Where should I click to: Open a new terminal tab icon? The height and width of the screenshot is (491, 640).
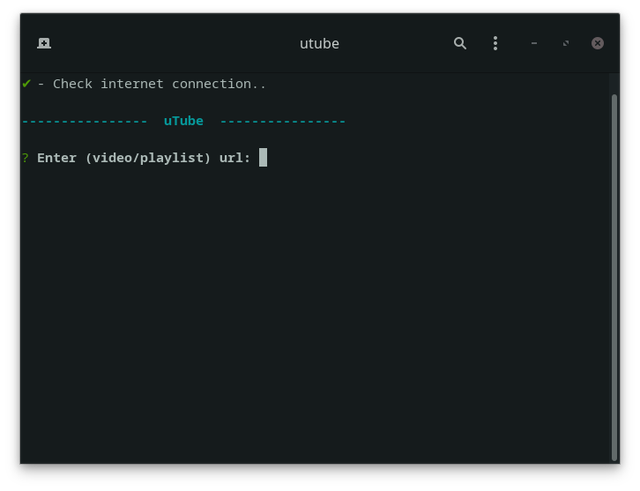pos(44,43)
